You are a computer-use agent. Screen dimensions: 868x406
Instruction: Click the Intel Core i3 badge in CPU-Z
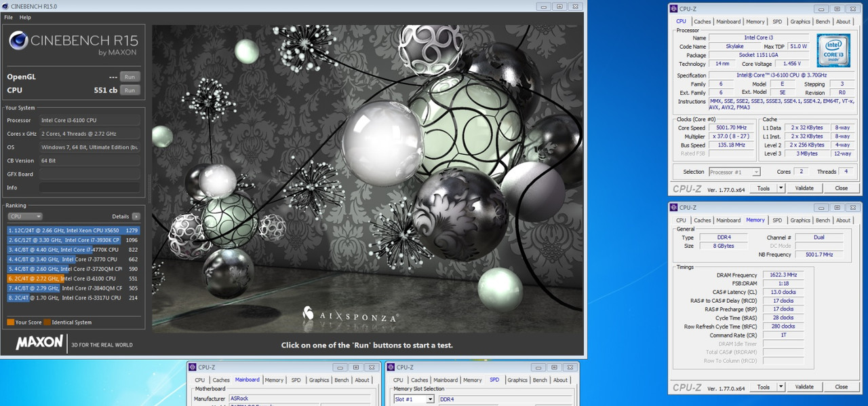(833, 50)
